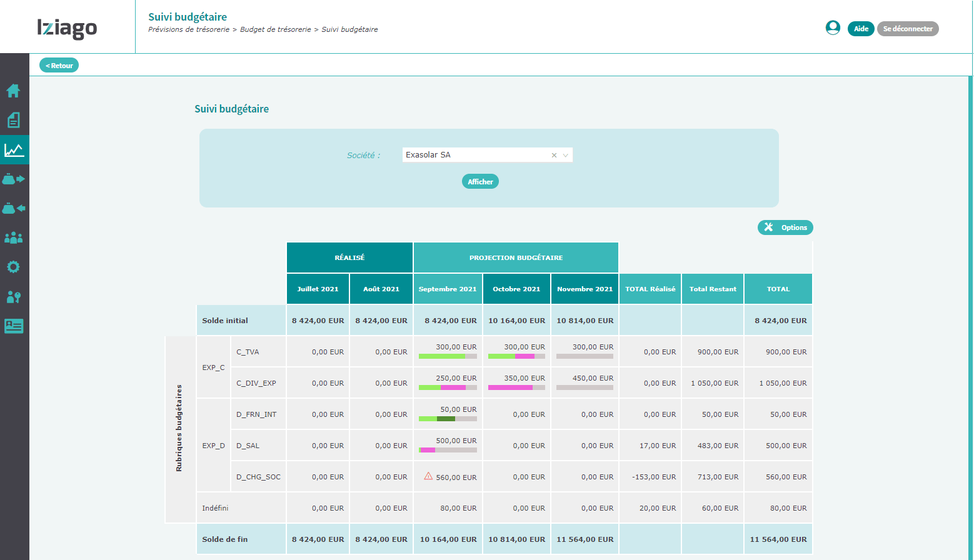Click the Aide button
The image size is (974, 560).
coord(861,29)
